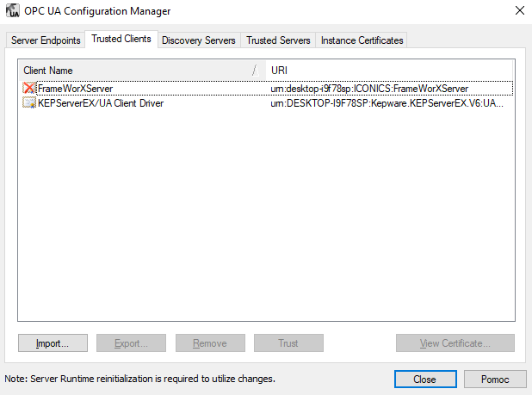Click the Pomoc help button

click(x=495, y=379)
